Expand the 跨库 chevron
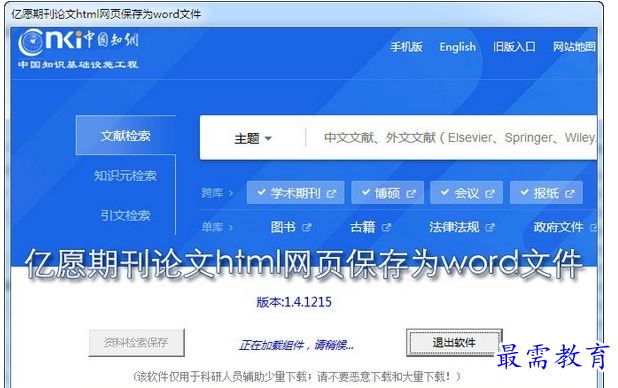This screenshot has height=388, width=618. 231,193
